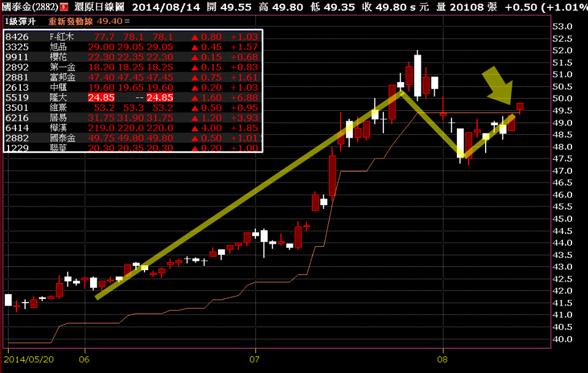This screenshot has height=373, width=588.
Task: Click the latest red candlestick near 49.80
Action: click(520, 107)
